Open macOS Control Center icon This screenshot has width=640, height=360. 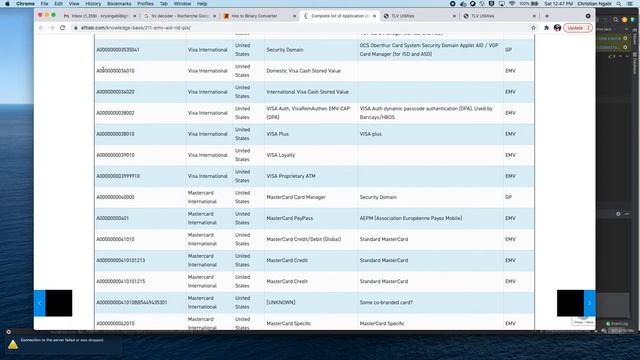630,4
